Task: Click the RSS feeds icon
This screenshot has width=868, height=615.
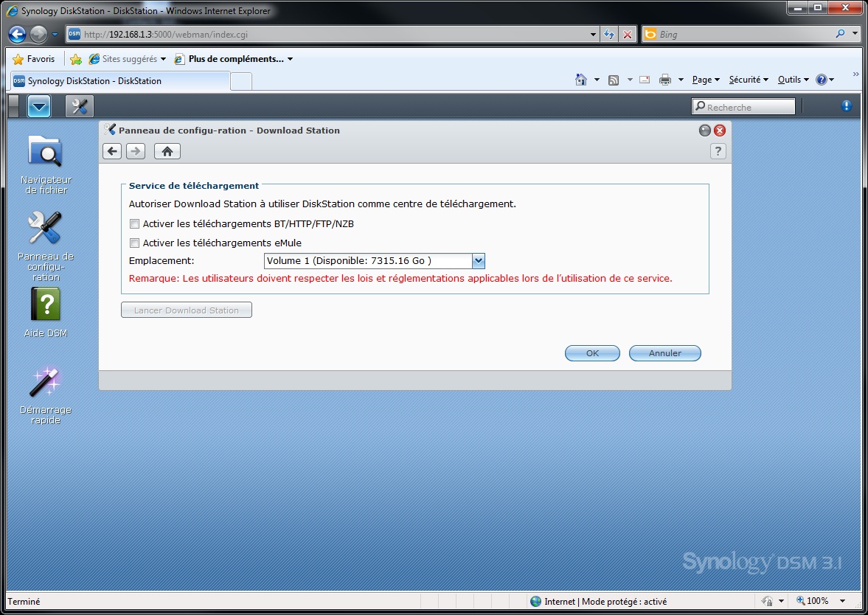Action: click(x=614, y=80)
